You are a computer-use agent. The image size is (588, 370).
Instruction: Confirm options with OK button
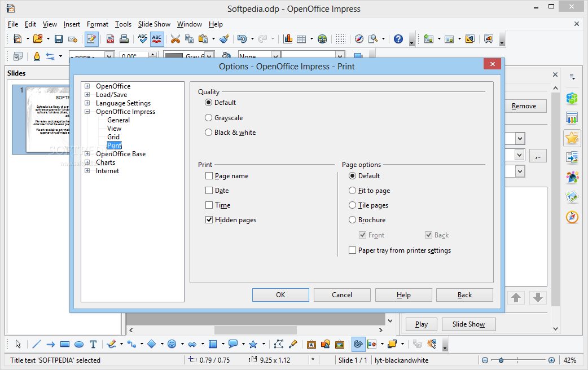point(280,295)
